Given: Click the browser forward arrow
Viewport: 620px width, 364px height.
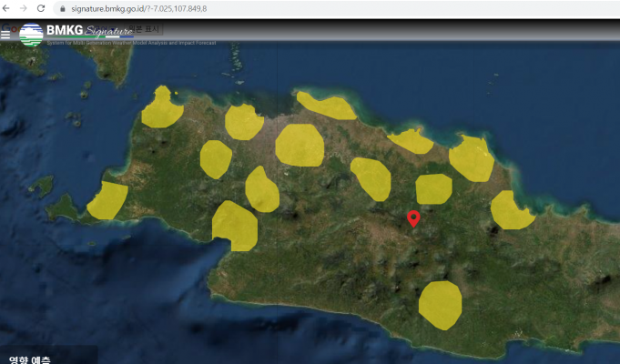Looking at the screenshot, I should tap(25, 7).
